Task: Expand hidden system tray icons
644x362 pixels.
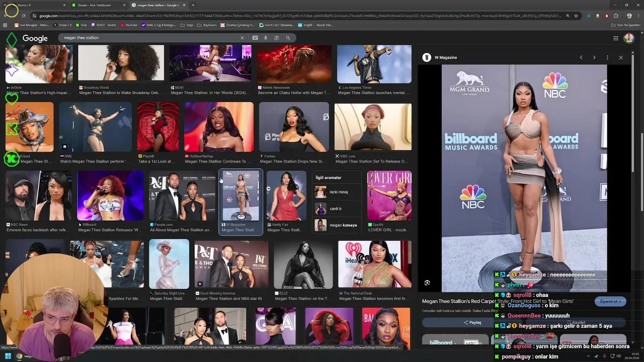Action: coord(588,356)
